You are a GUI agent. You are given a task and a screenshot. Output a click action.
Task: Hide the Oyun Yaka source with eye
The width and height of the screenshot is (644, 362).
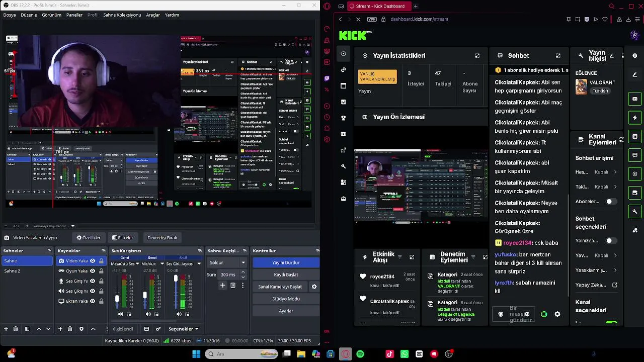[93, 271]
